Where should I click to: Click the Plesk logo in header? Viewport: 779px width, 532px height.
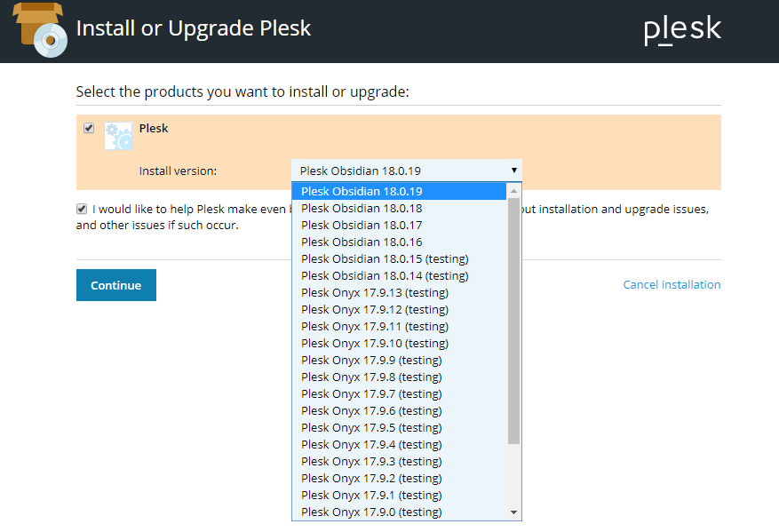(682, 29)
